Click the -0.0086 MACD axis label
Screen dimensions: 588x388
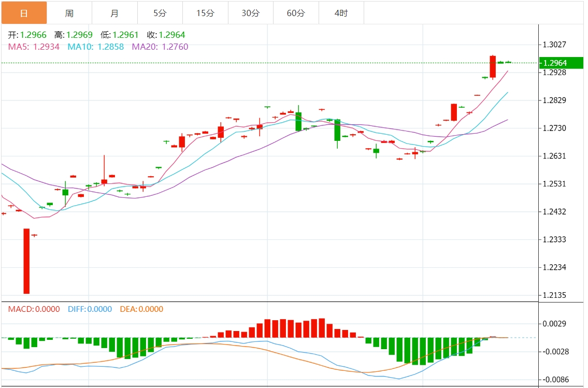coord(556,380)
